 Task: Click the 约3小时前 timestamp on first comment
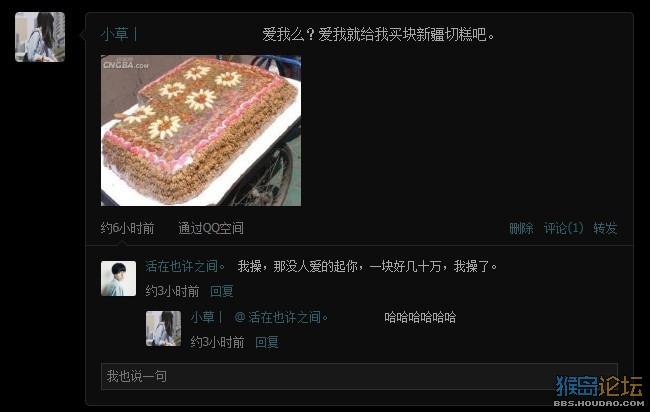[x=172, y=291]
